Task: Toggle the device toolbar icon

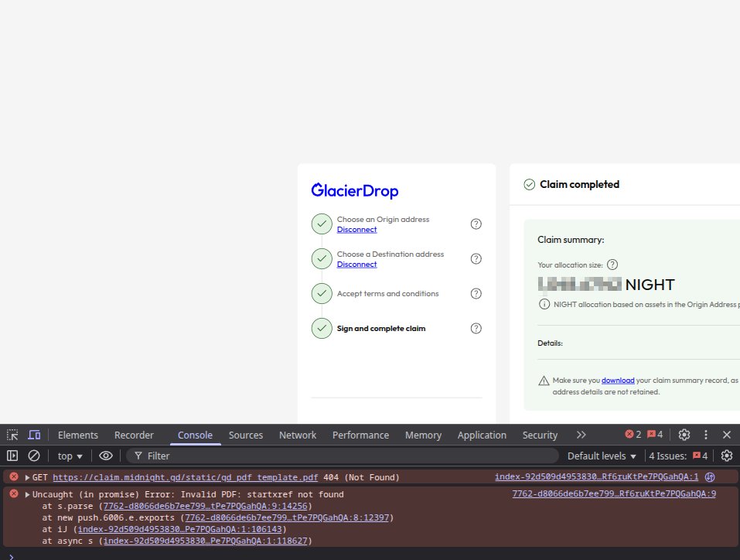Action: (x=34, y=435)
